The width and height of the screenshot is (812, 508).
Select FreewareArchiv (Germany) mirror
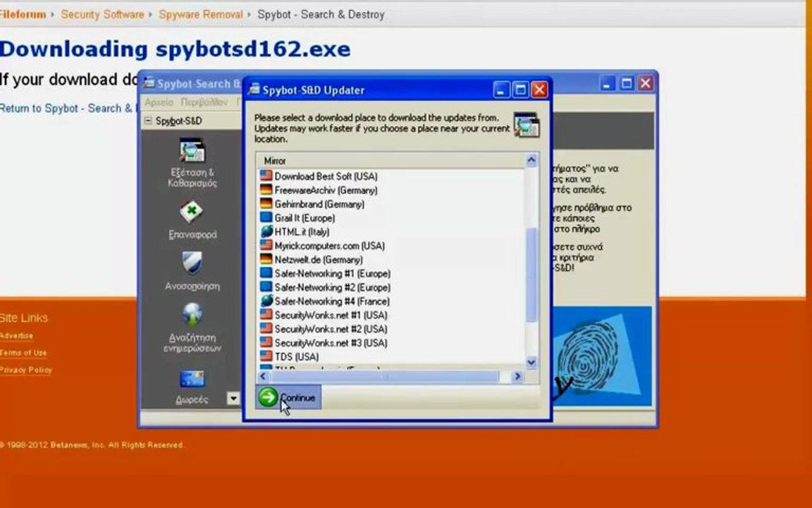pyautogui.click(x=326, y=190)
